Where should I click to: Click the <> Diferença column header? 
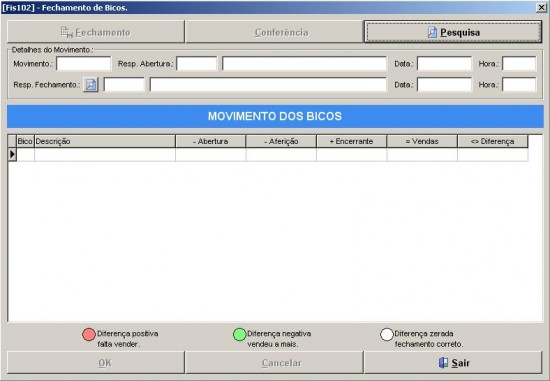(492, 141)
